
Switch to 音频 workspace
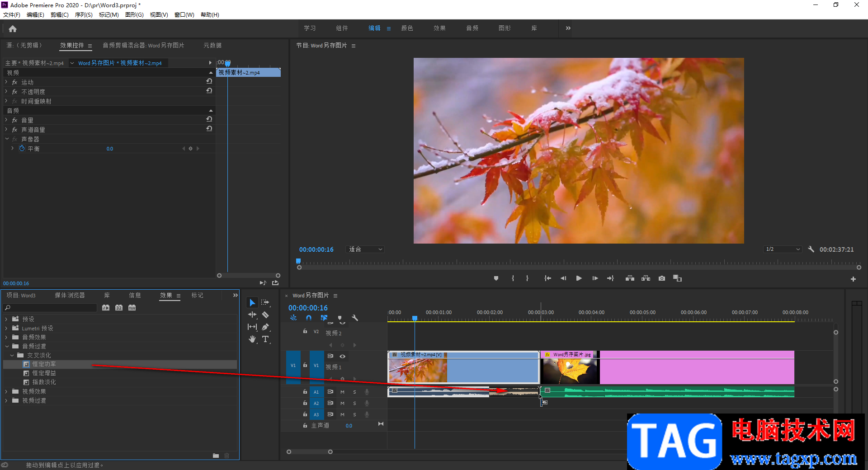pyautogui.click(x=472, y=28)
